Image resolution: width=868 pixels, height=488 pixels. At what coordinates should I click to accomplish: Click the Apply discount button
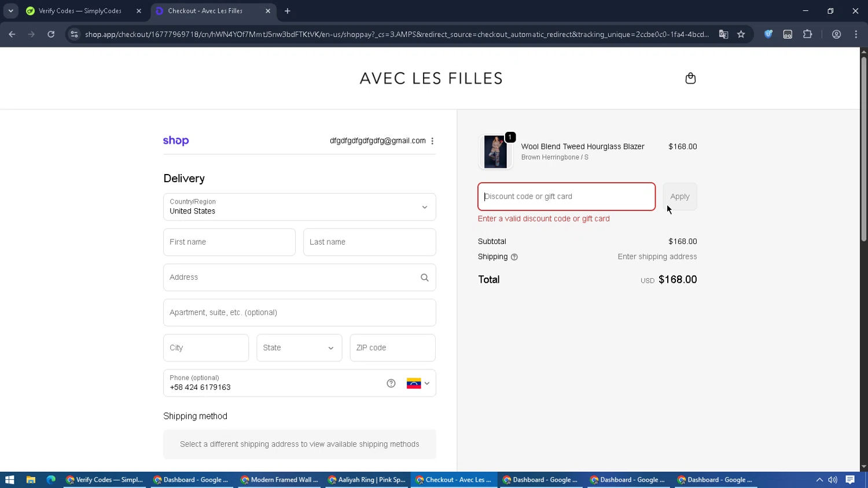pos(680,197)
